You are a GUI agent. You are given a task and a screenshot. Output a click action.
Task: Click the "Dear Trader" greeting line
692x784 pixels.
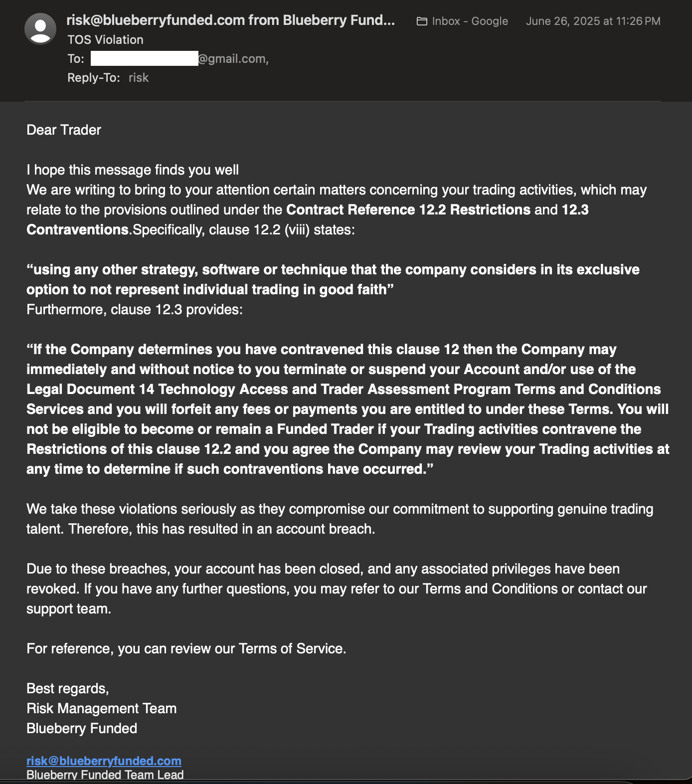(x=64, y=130)
